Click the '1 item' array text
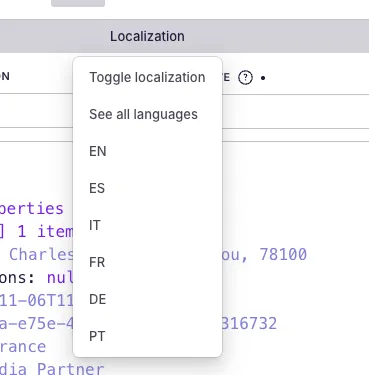The height and width of the screenshot is (375, 369). pos(45,231)
